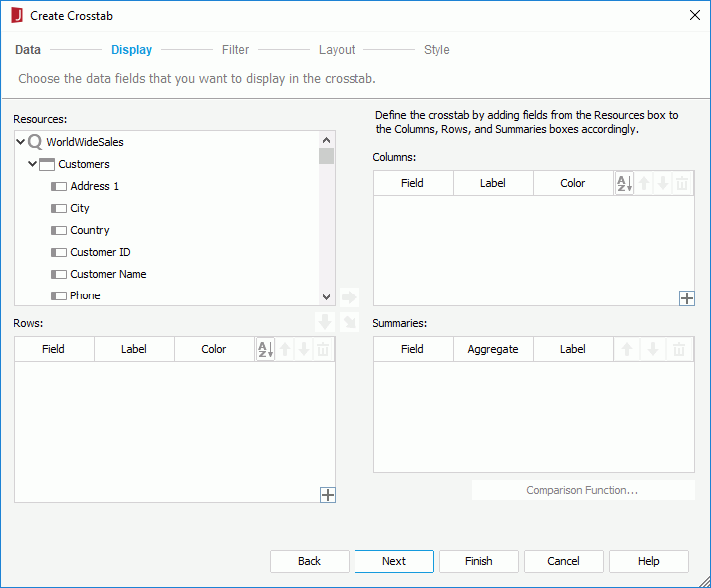
Task: Click the Label header in Columns table
Action: click(493, 183)
